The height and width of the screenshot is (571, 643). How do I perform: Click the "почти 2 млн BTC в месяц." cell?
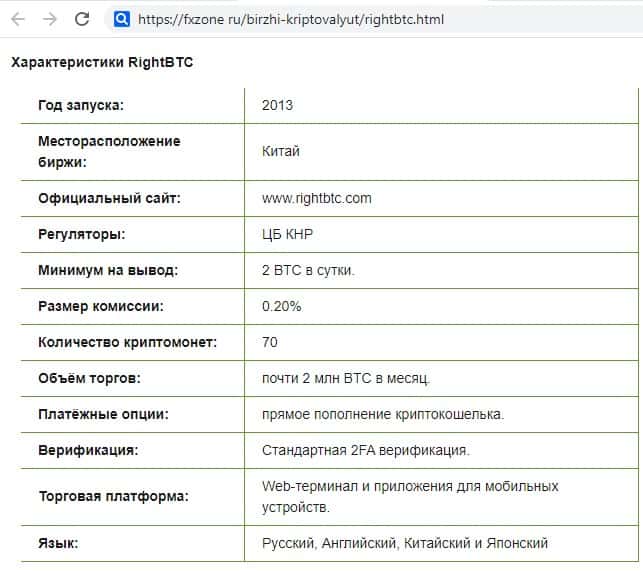click(345, 378)
